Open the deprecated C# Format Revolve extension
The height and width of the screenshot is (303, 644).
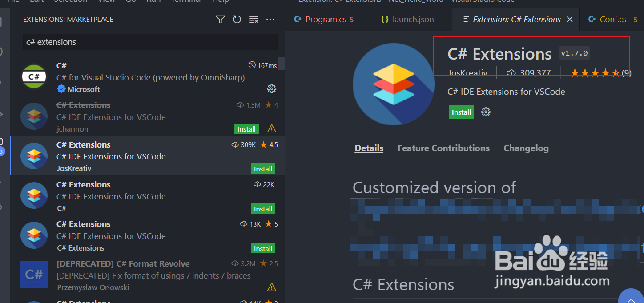(147, 275)
